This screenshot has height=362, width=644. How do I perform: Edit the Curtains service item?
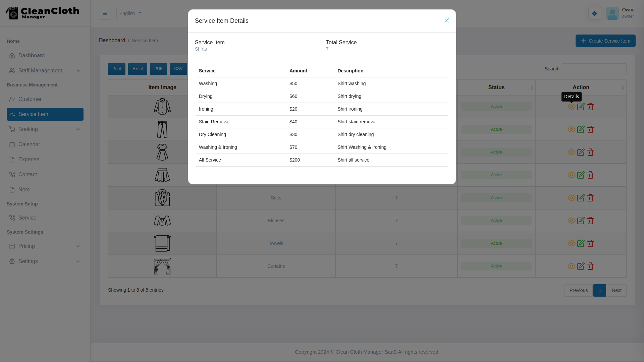(x=581, y=266)
